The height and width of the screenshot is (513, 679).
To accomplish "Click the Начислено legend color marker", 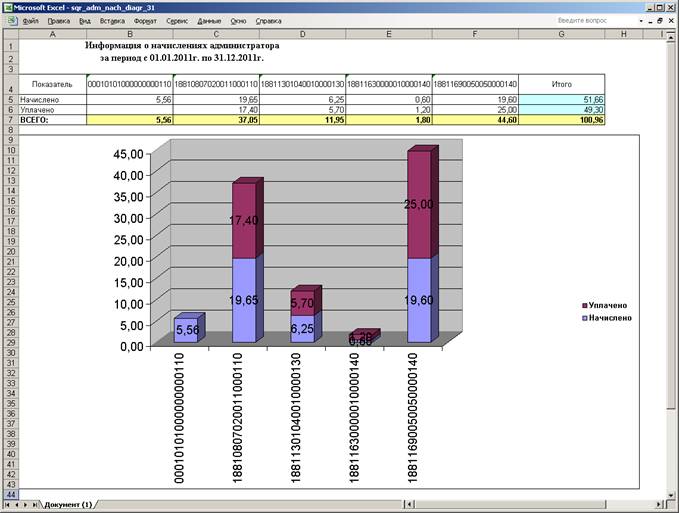I will pyautogui.click(x=585, y=318).
